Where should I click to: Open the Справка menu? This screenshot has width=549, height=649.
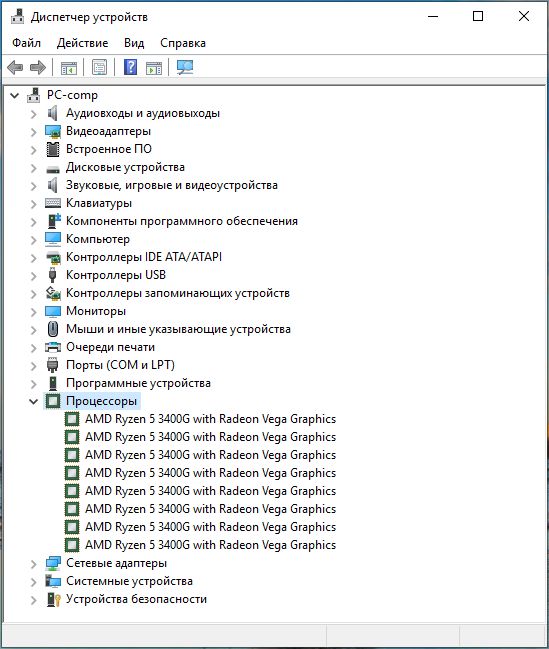(183, 43)
